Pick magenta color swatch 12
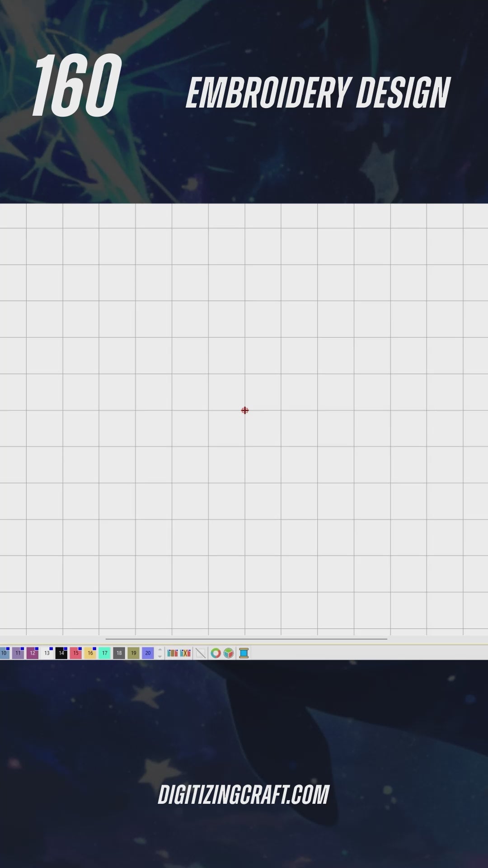The width and height of the screenshot is (488, 868). click(33, 653)
